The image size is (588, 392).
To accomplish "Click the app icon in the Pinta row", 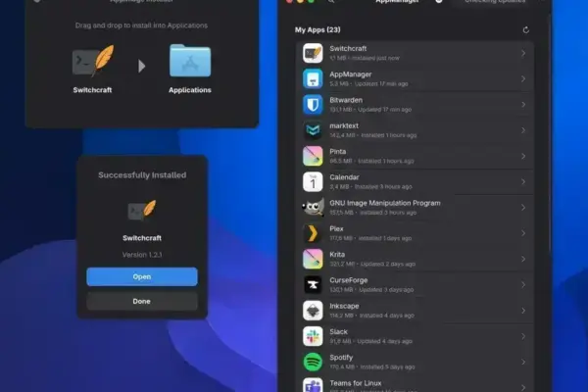I will coord(313,156).
